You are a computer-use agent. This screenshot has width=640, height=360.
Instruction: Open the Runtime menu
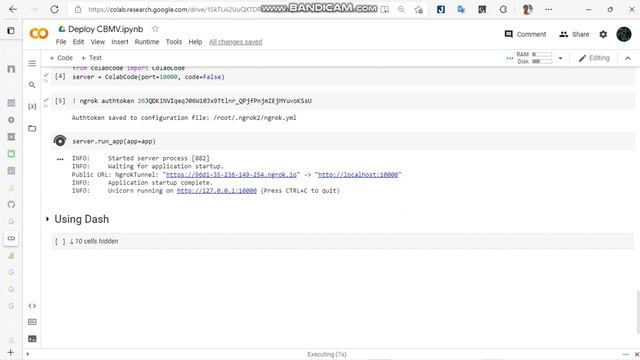click(x=147, y=42)
